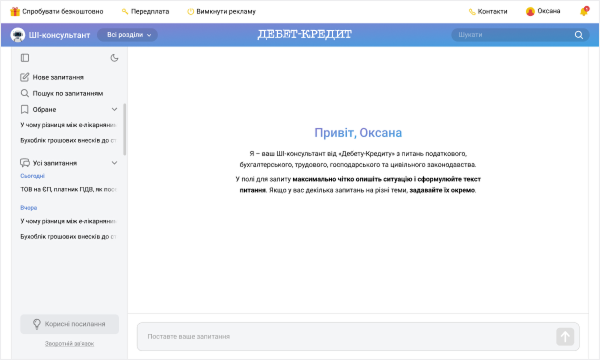Click the lightbulb icon
The image size is (600, 360).
37,324
